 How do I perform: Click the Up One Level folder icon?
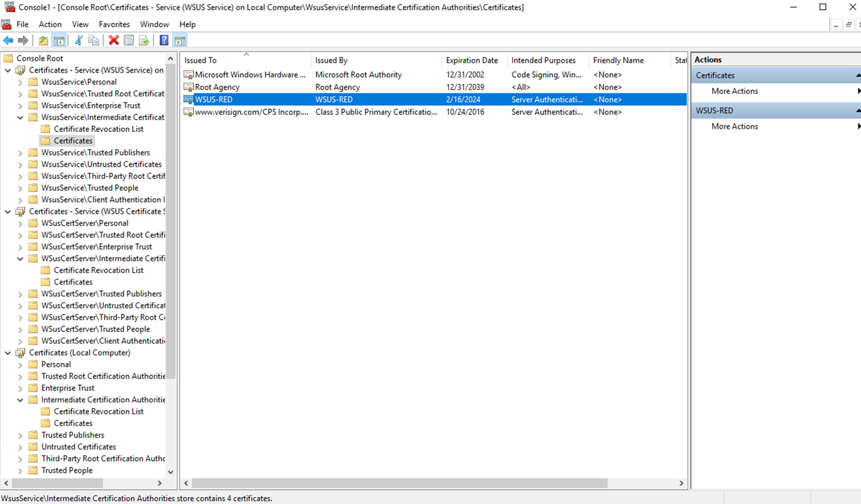click(x=43, y=40)
